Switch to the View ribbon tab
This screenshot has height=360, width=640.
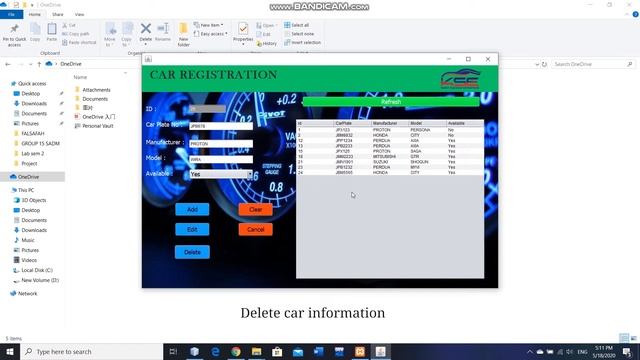click(79, 15)
